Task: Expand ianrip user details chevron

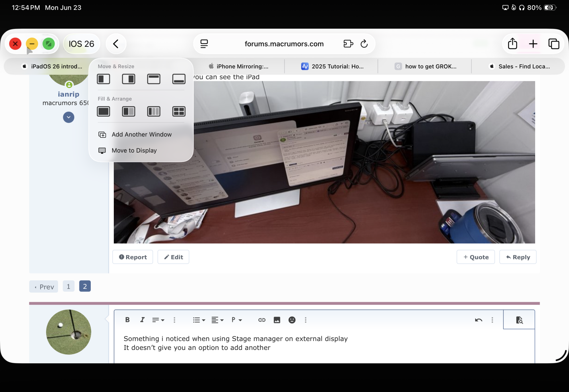Action: pyautogui.click(x=69, y=117)
